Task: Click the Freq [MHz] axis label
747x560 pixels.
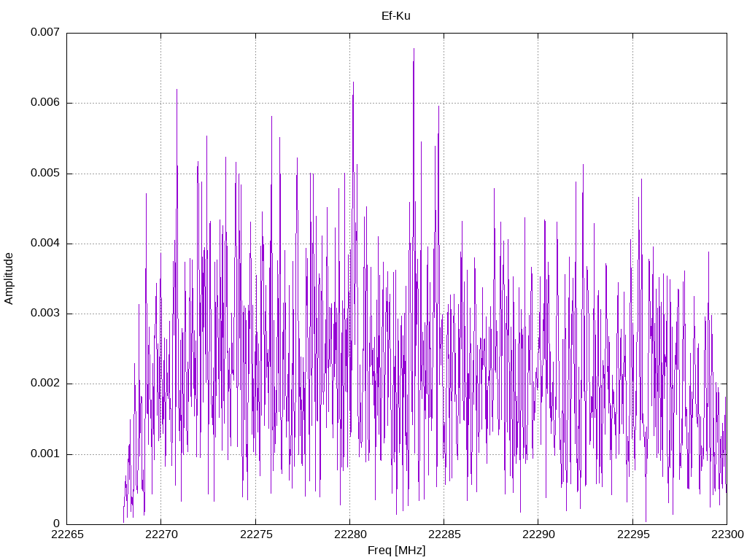Action: (x=396, y=551)
